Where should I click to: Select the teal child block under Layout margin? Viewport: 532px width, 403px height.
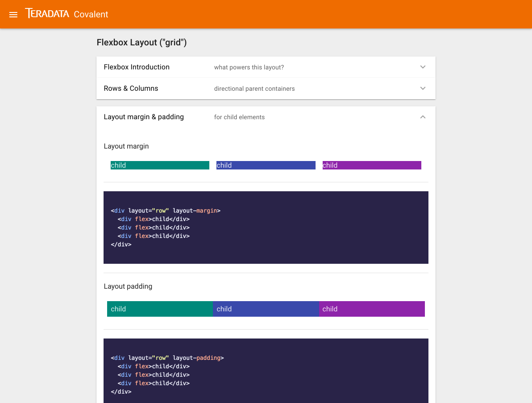(160, 165)
